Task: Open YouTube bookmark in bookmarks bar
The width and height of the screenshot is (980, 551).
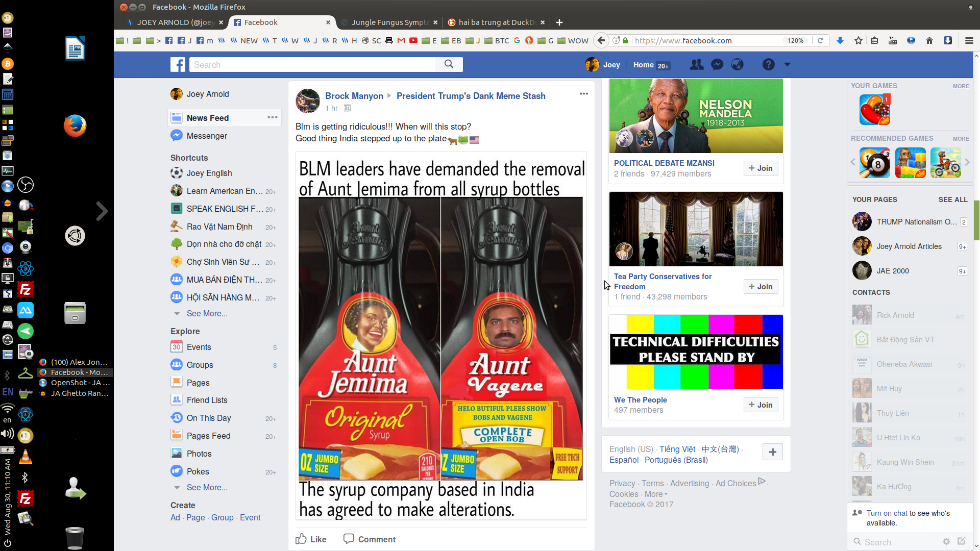Action: 413,40
